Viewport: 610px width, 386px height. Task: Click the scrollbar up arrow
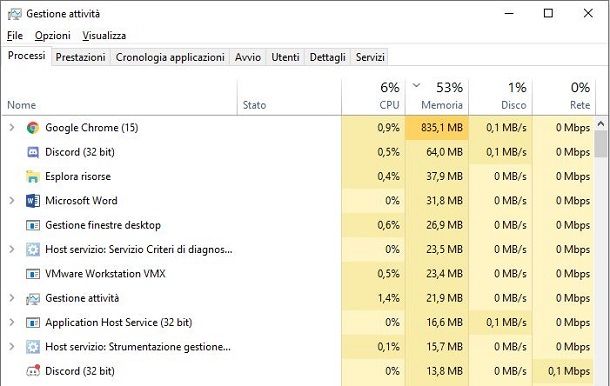click(601, 124)
